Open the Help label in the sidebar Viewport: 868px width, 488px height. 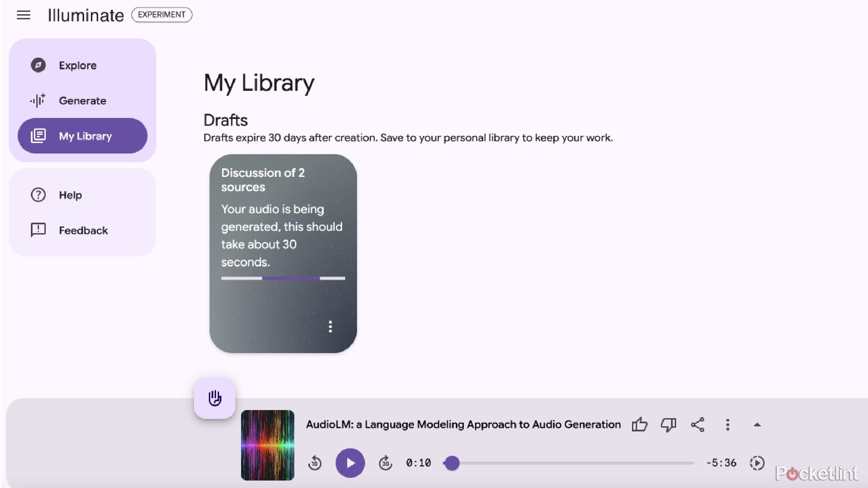(70, 195)
